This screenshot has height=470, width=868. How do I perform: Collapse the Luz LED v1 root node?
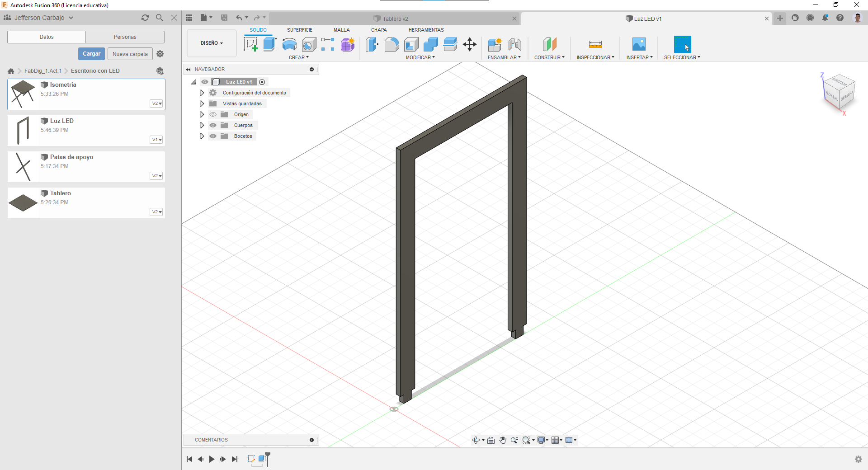click(x=194, y=82)
